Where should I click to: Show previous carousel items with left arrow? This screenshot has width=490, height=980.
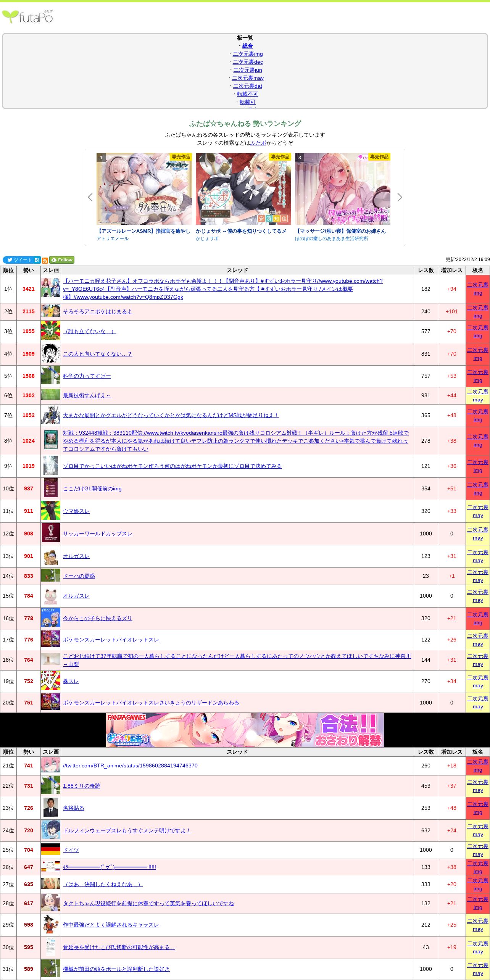tap(90, 197)
